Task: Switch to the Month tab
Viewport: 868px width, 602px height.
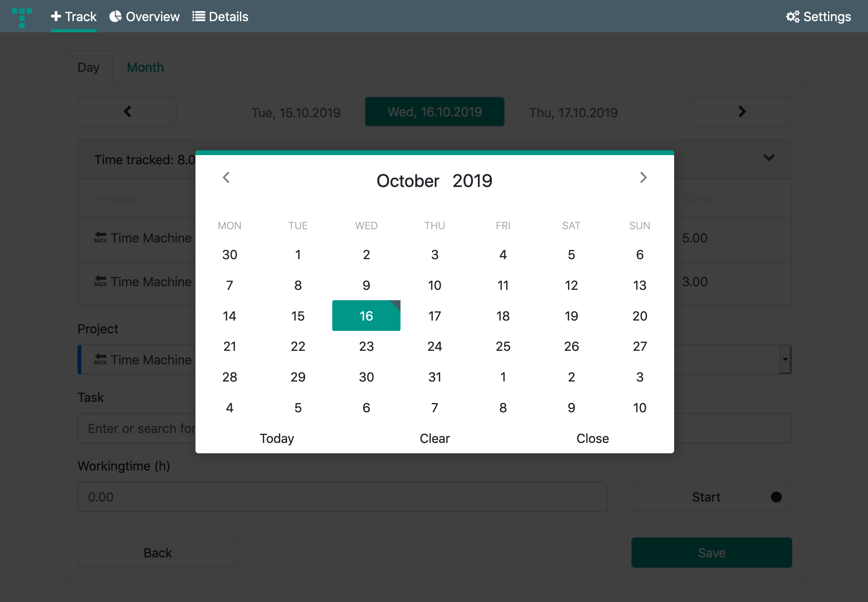Action: pos(146,67)
